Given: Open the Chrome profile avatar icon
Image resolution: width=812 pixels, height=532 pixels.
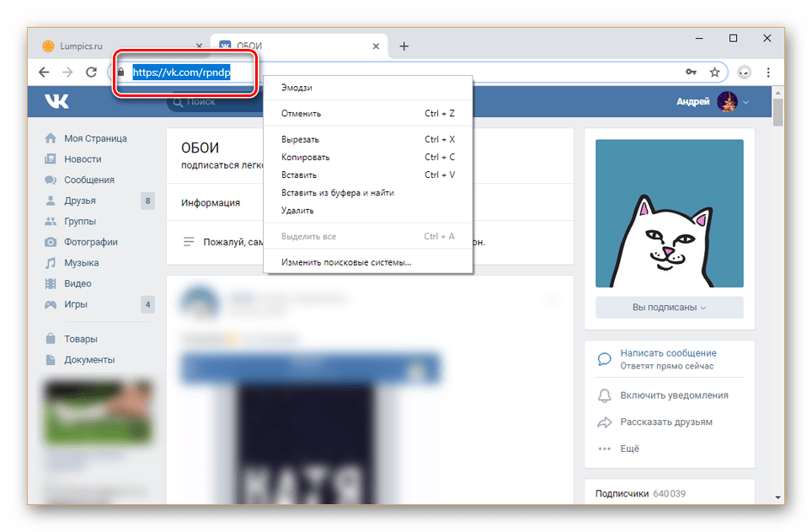Looking at the screenshot, I should pos(744,72).
